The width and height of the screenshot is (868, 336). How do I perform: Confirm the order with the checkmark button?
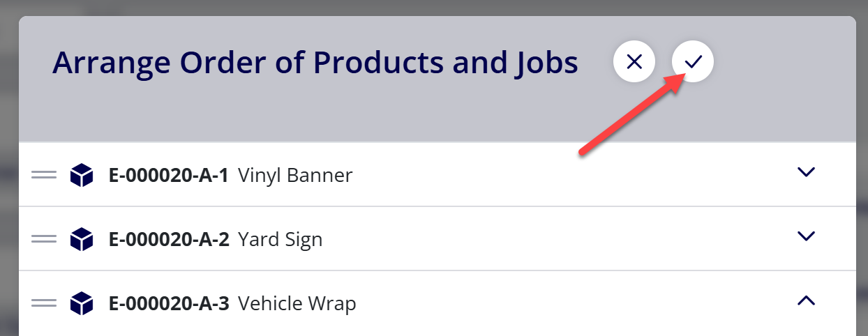(x=692, y=62)
